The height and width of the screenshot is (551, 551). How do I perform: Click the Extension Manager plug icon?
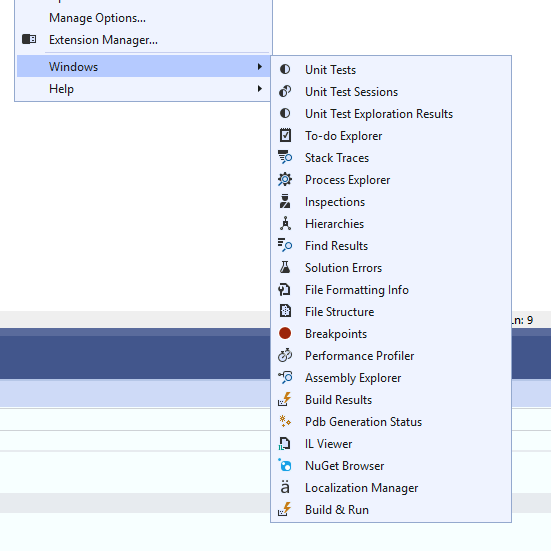[29, 39]
